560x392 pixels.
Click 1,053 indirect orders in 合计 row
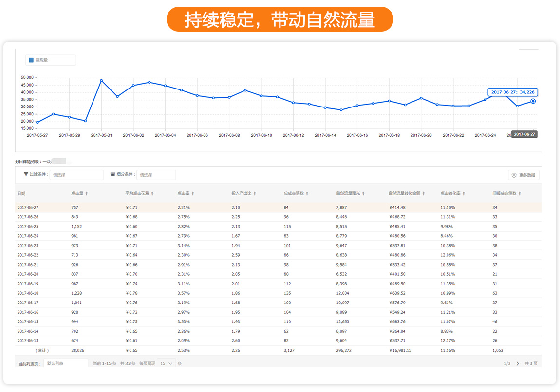coord(498,350)
